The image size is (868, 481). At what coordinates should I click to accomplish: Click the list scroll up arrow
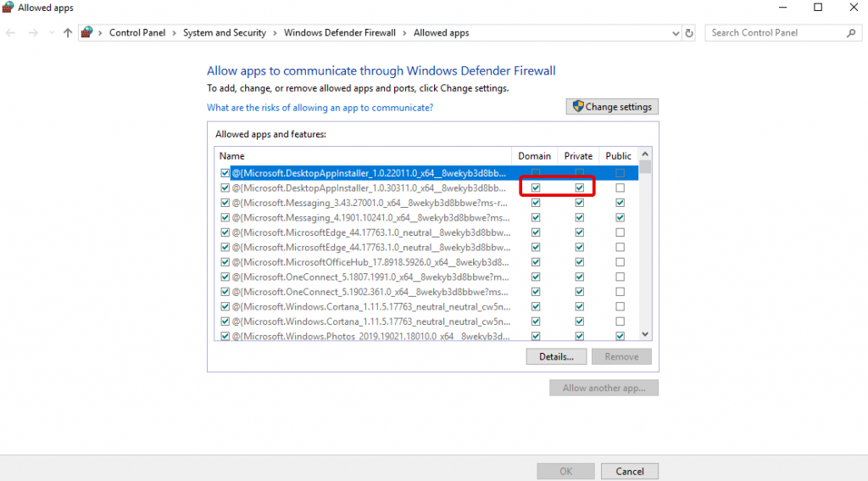pos(645,154)
